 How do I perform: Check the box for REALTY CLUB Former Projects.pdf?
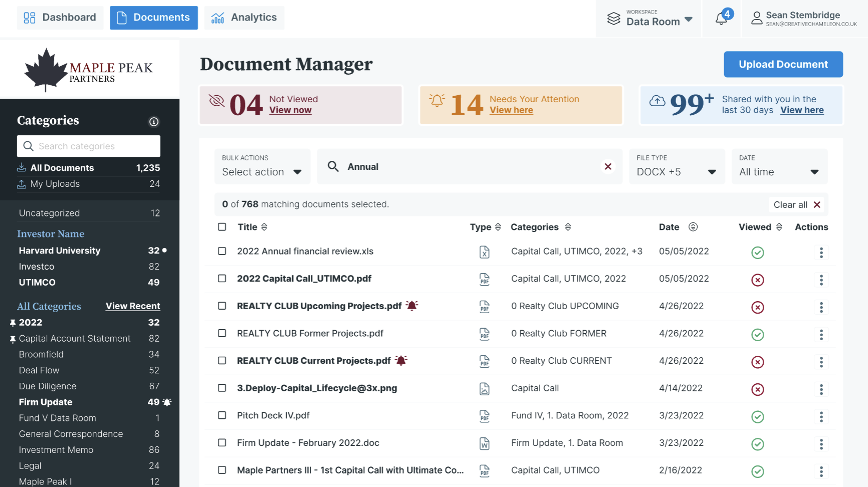(x=222, y=333)
